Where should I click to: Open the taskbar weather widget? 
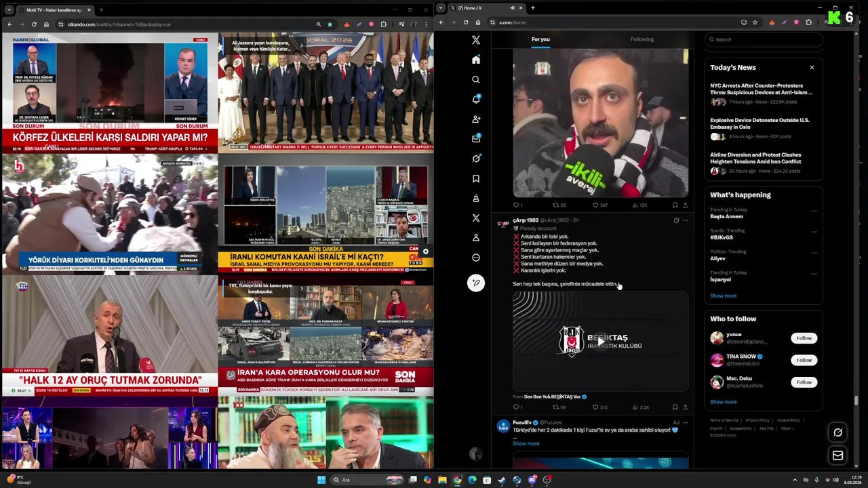(19, 480)
